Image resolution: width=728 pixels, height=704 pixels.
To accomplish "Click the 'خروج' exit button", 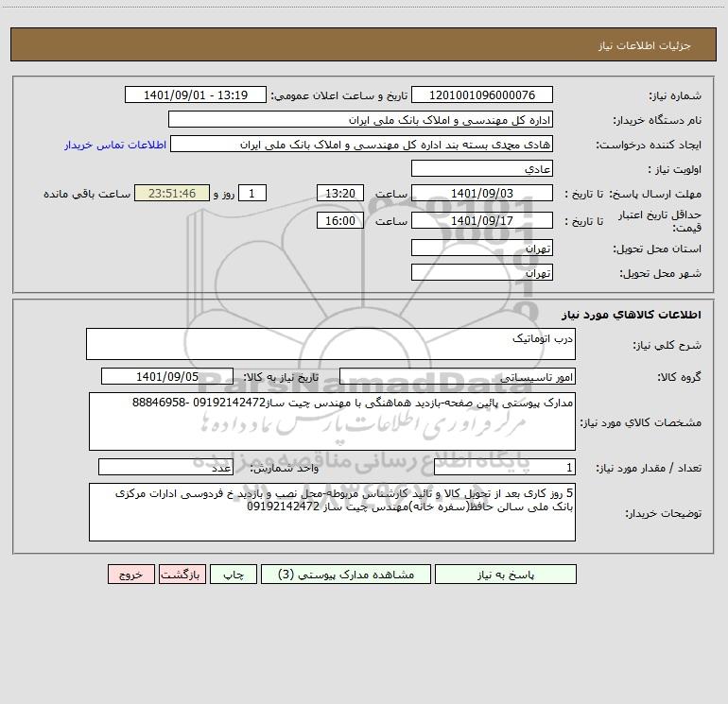I will click(130, 574).
